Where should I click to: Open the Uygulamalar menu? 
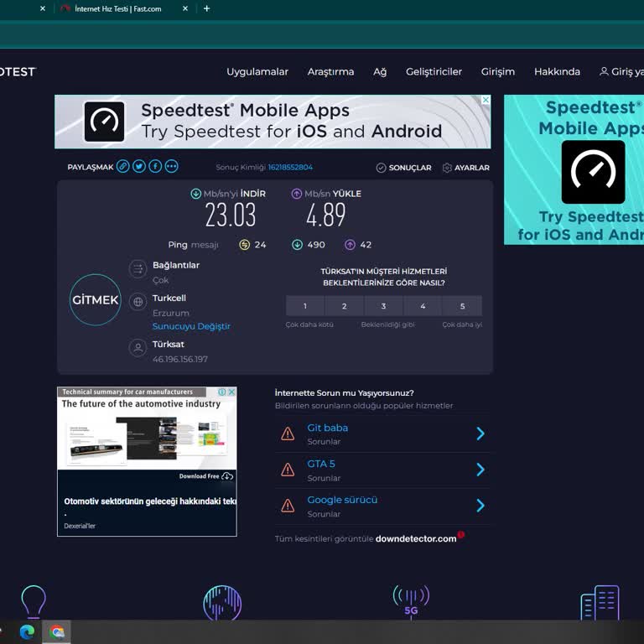tap(257, 72)
